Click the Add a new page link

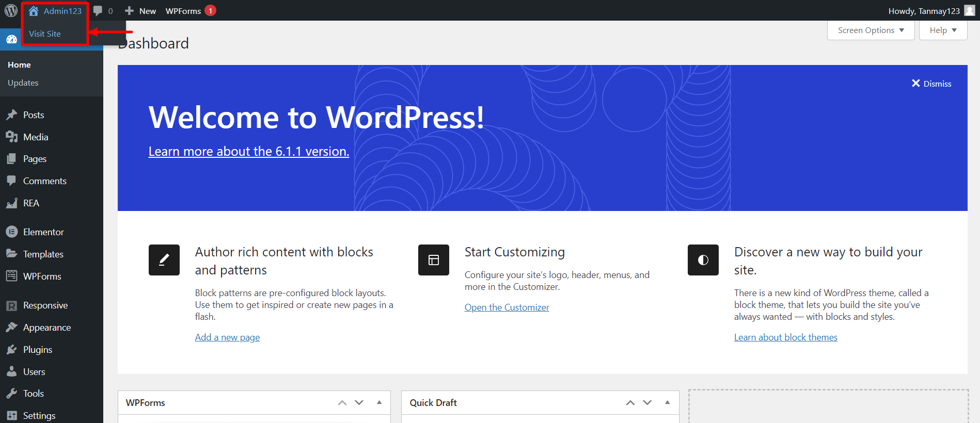click(x=227, y=337)
